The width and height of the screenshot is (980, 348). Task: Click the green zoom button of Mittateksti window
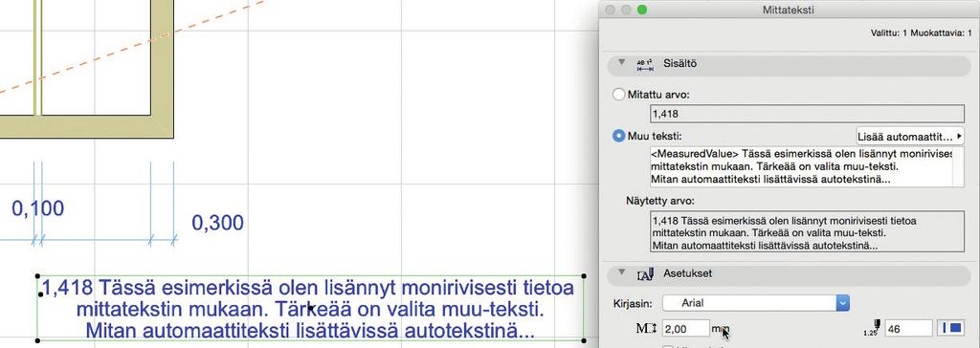coord(641,10)
